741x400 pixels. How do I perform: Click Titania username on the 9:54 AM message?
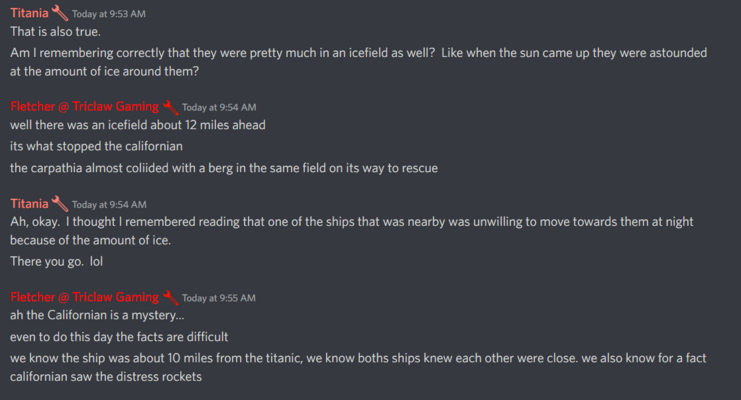tap(29, 203)
